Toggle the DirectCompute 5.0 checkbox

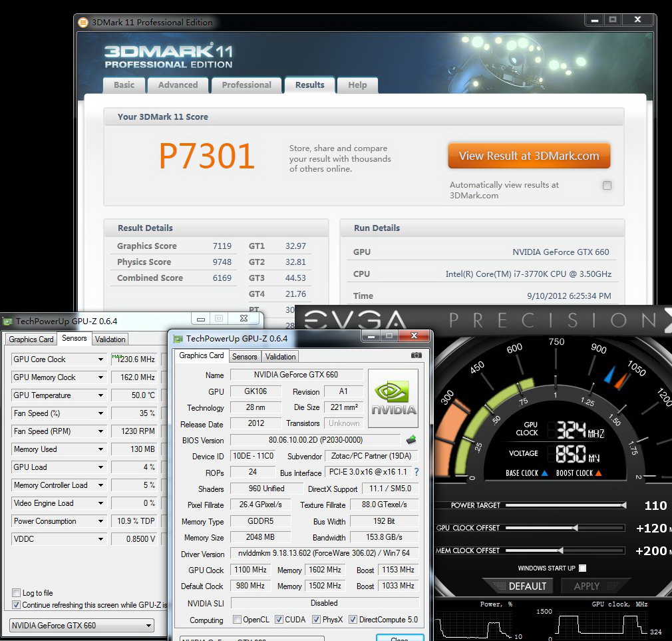pos(353,619)
